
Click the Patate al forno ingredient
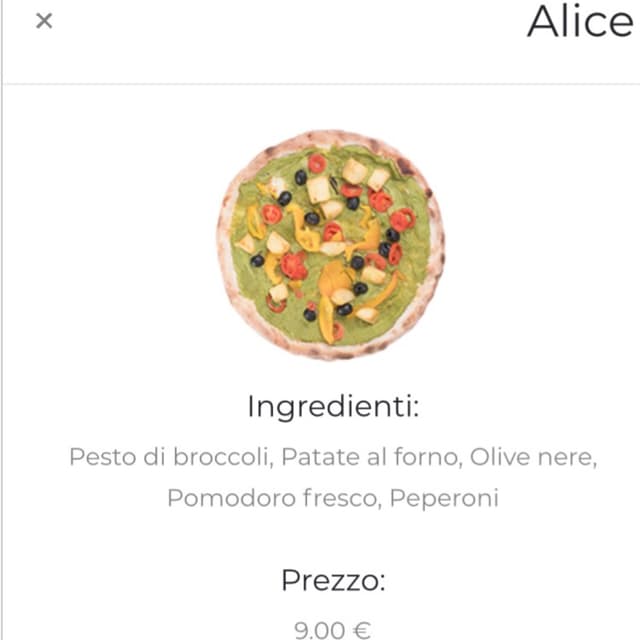coord(372,457)
